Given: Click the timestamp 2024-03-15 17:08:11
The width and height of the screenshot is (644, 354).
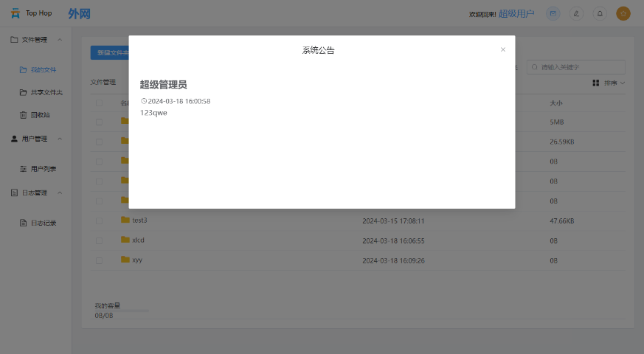Looking at the screenshot, I should pyautogui.click(x=393, y=221).
